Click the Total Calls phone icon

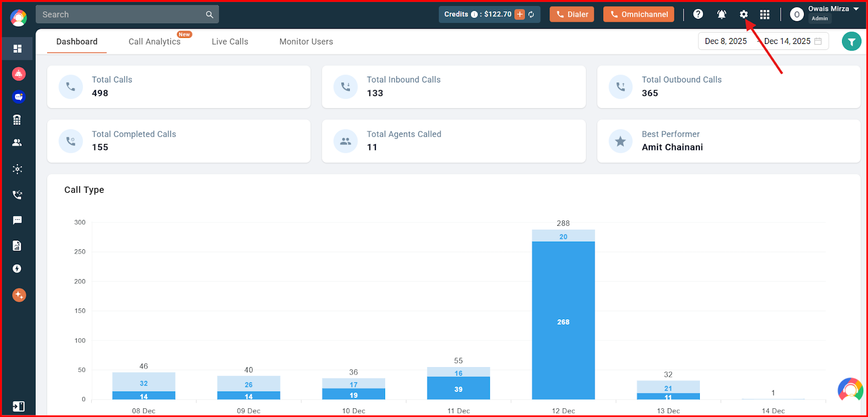click(x=71, y=87)
